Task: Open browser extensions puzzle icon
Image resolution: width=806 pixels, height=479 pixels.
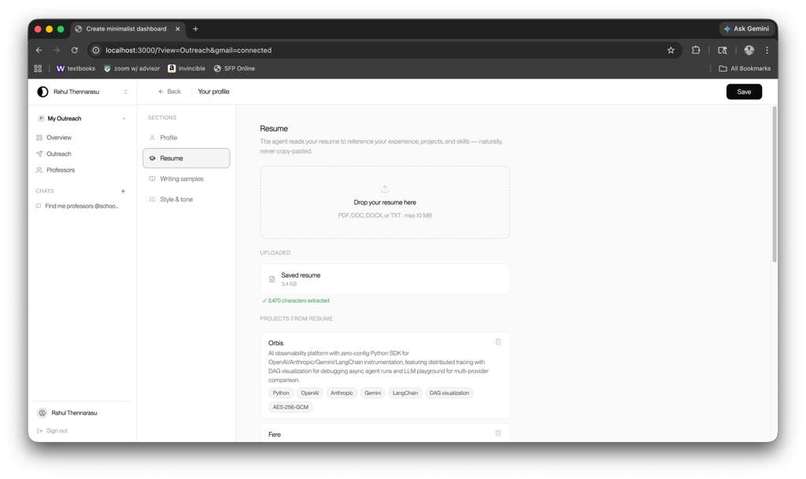Action: [x=695, y=50]
